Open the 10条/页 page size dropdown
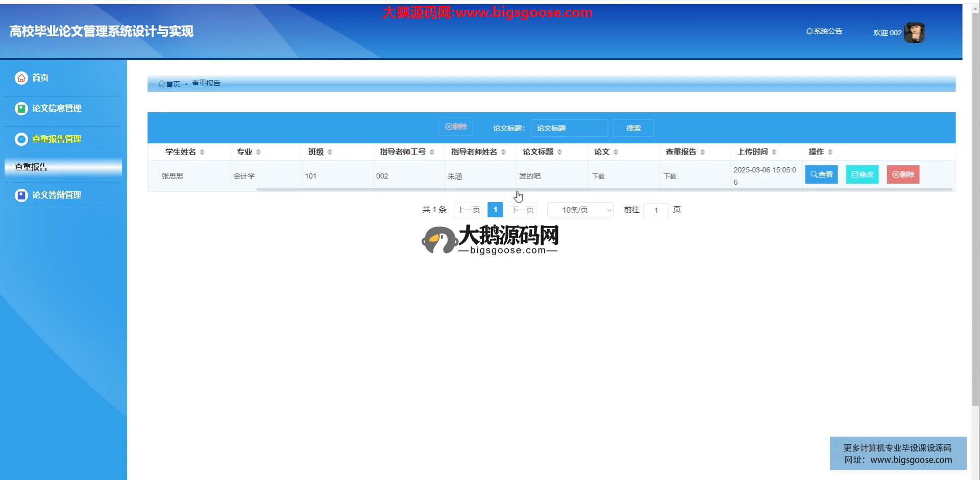 tap(580, 210)
